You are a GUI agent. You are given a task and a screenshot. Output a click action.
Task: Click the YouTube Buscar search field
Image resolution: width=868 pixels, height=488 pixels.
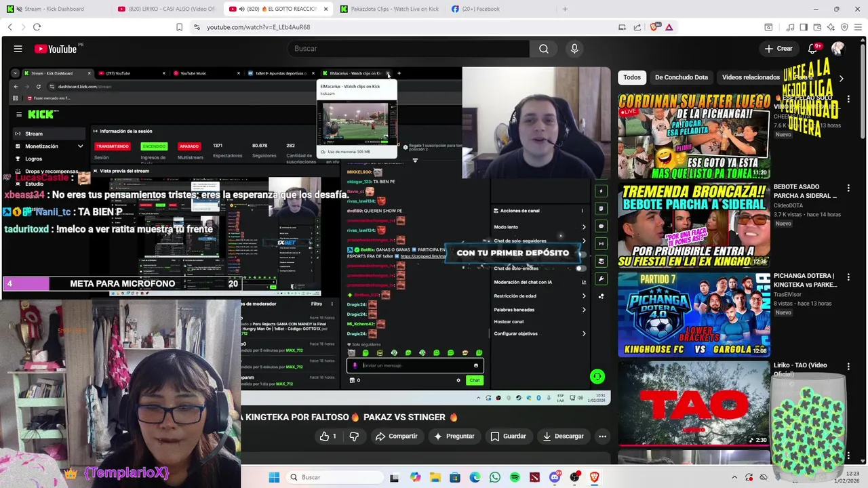point(408,49)
